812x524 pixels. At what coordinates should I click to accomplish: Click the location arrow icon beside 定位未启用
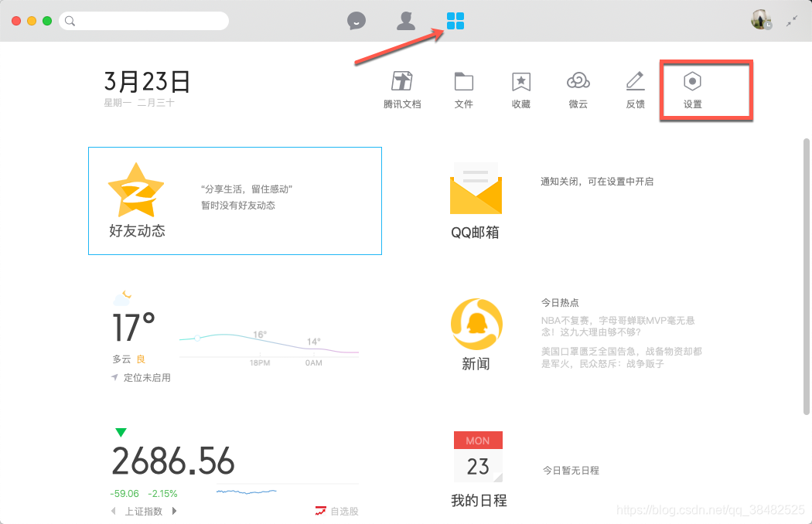tap(114, 377)
